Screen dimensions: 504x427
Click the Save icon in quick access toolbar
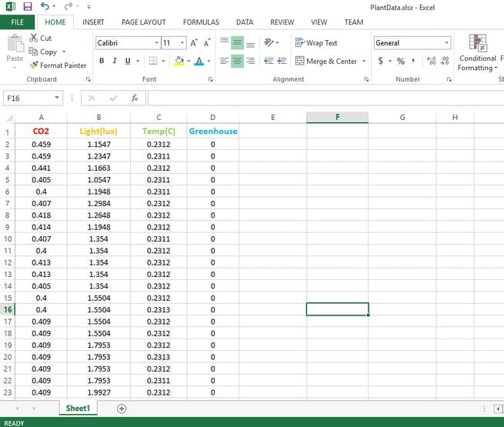tap(28, 6)
